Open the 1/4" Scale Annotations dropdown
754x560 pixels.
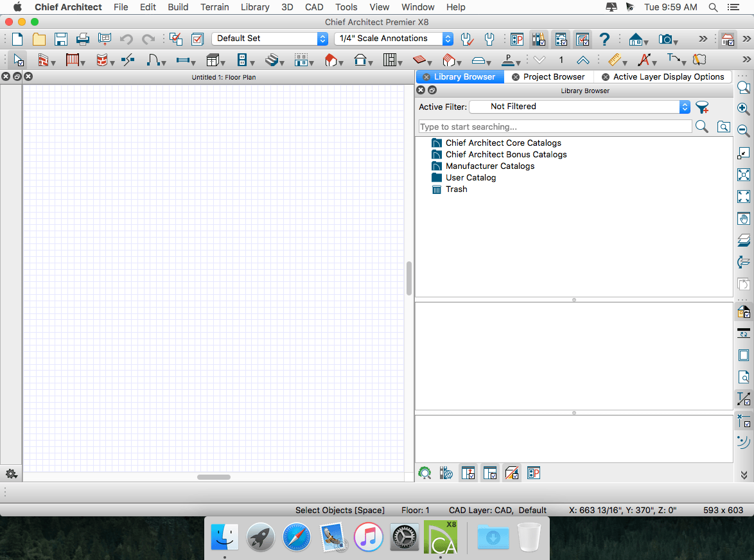(393, 39)
